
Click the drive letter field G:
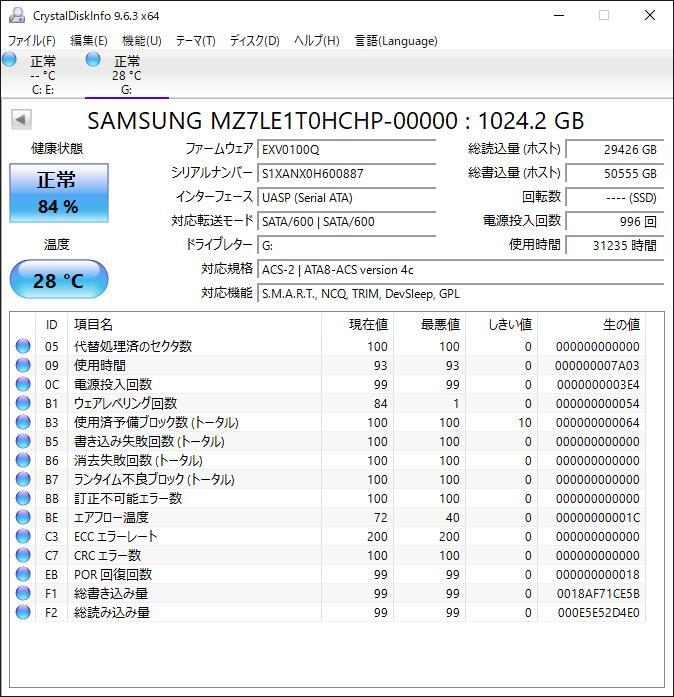[x=346, y=245]
